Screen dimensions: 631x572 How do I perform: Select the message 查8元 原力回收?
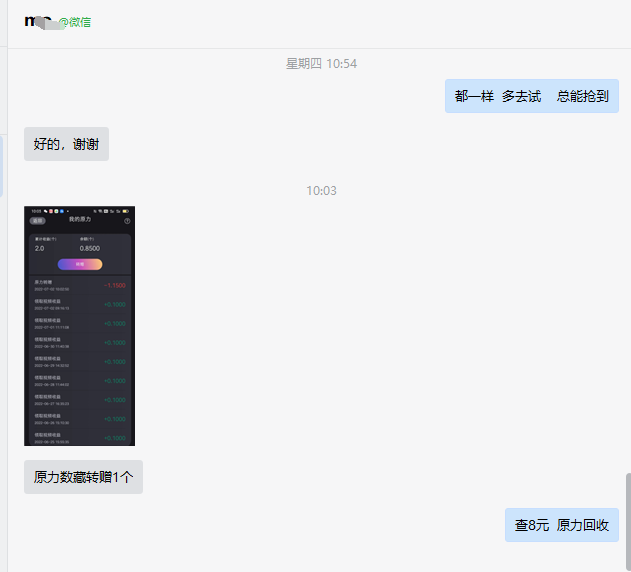(561, 525)
